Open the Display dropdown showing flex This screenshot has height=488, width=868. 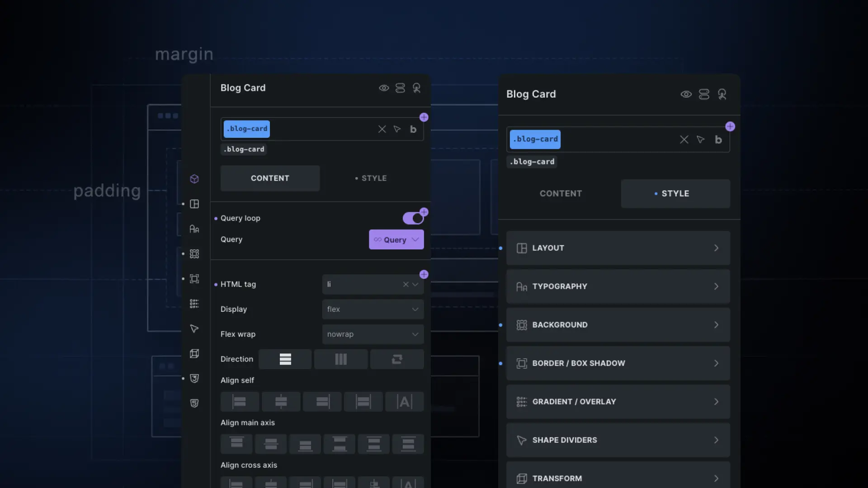pyautogui.click(x=373, y=309)
